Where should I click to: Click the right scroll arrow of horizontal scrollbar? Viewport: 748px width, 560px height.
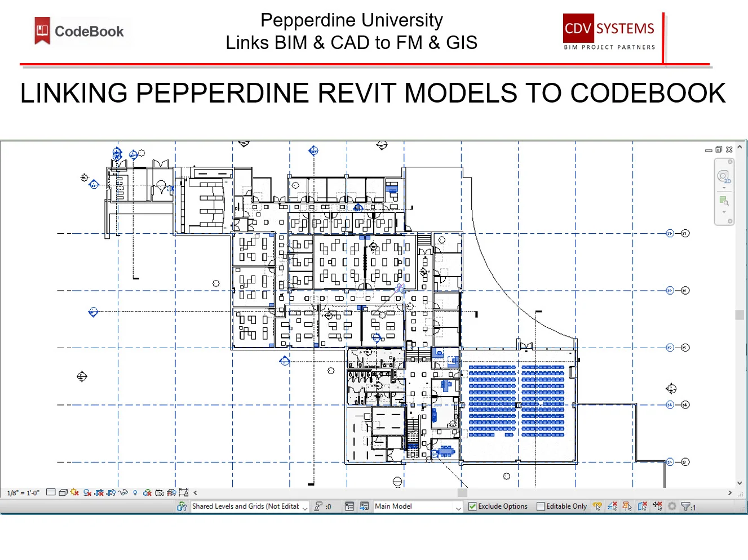[x=730, y=492]
